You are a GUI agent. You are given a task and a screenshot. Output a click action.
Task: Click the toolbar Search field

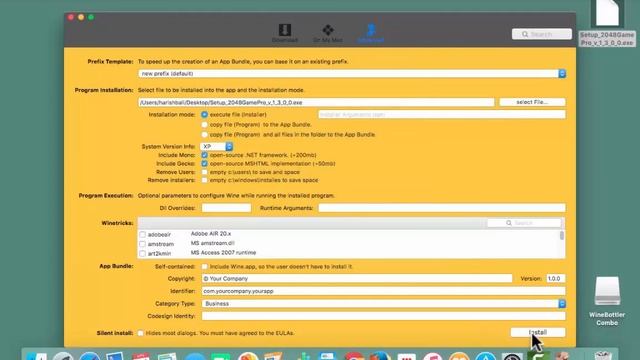pyautogui.click(x=542, y=34)
